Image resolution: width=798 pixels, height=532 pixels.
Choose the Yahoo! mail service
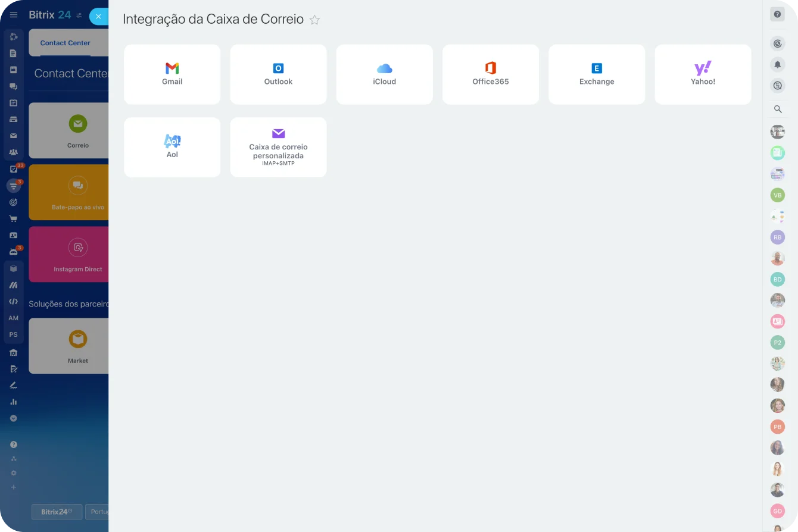(703, 74)
